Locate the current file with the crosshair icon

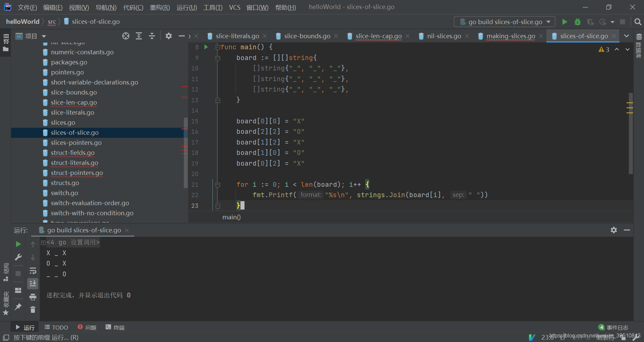pyautogui.click(x=126, y=36)
